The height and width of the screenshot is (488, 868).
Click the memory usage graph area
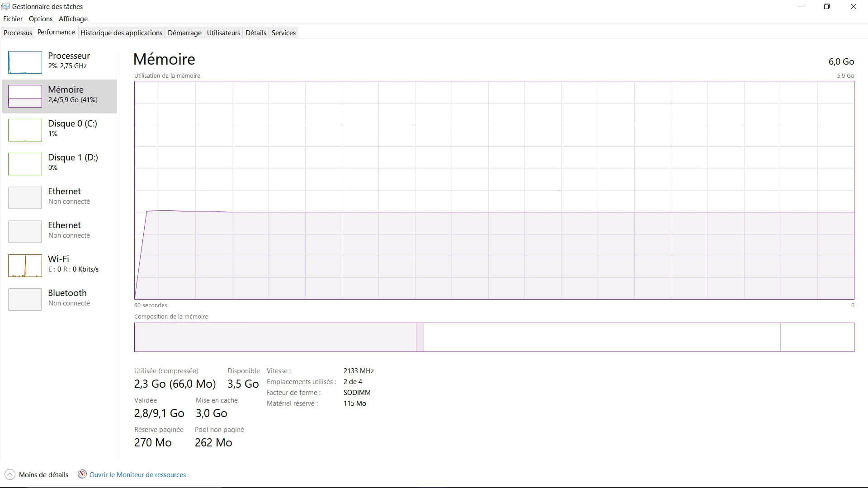click(x=494, y=190)
